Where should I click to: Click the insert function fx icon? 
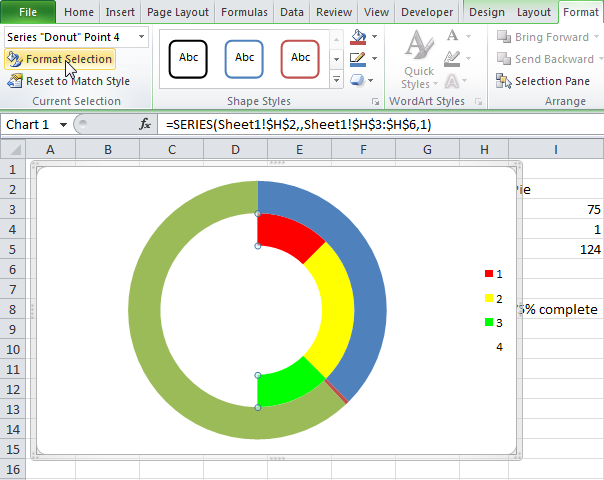(x=145, y=125)
